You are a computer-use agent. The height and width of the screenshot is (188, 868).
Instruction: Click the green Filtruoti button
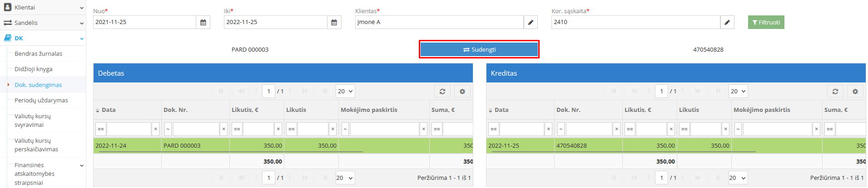click(766, 22)
